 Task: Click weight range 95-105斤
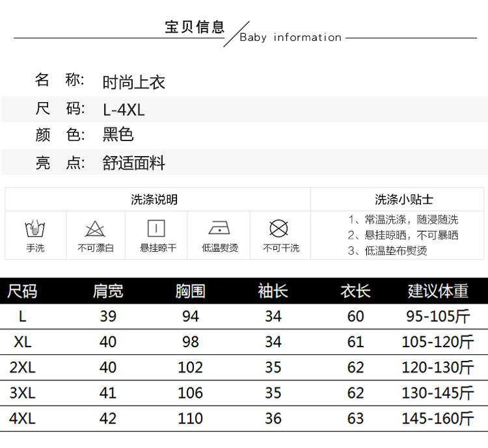tap(438, 317)
